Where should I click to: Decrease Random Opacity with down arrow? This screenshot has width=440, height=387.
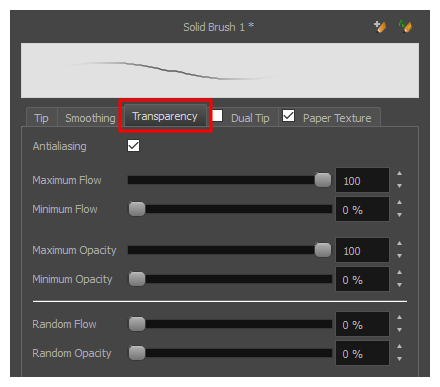[399, 359]
